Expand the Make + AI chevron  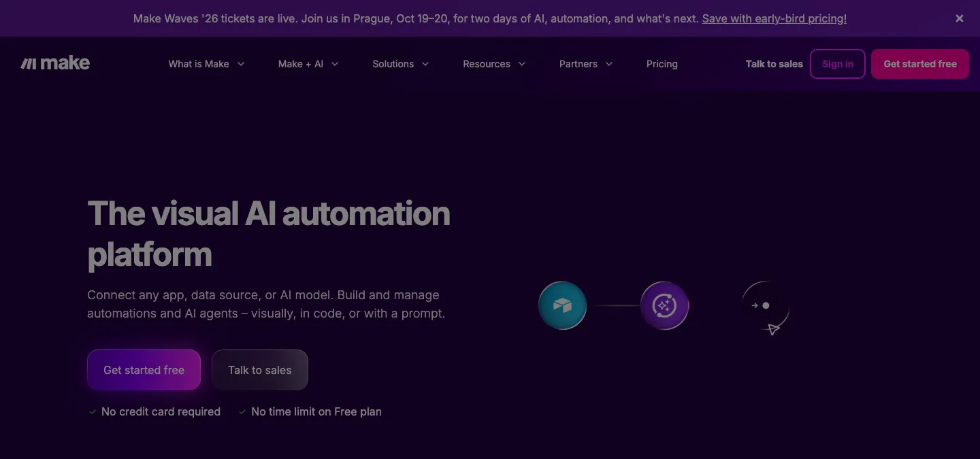click(x=335, y=64)
